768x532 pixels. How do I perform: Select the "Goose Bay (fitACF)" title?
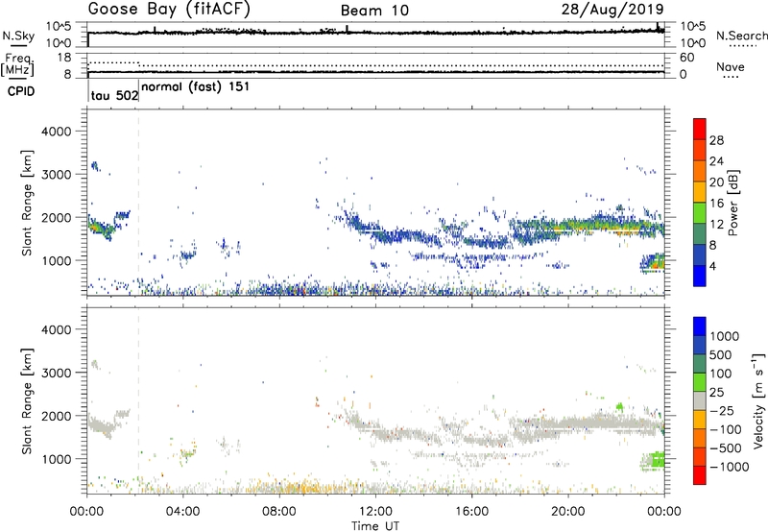click(x=169, y=10)
